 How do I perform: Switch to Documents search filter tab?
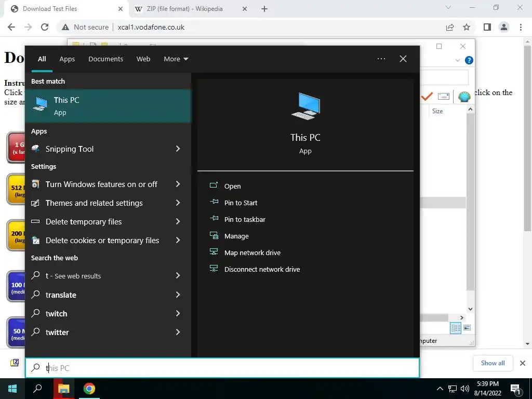(105, 59)
